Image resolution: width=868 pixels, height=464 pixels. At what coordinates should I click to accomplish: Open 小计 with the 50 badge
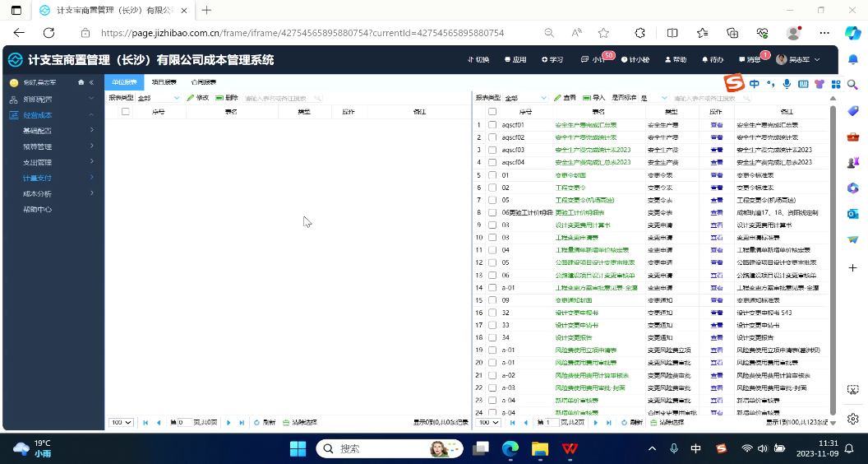pyautogui.click(x=593, y=59)
